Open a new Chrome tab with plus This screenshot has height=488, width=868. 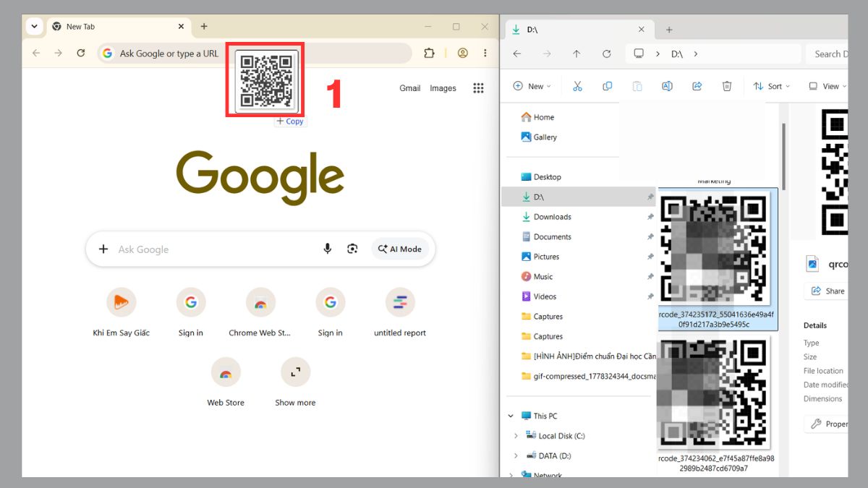(x=204, y=26)
